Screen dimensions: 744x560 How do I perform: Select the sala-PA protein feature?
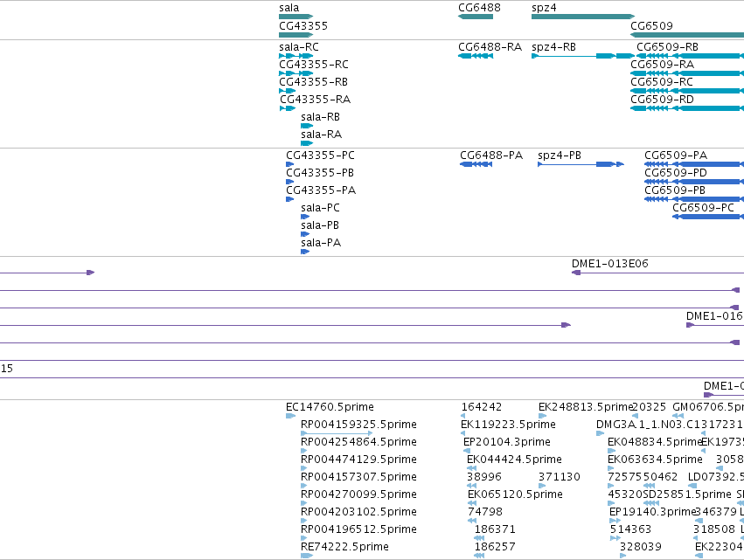tap(305, 252)
